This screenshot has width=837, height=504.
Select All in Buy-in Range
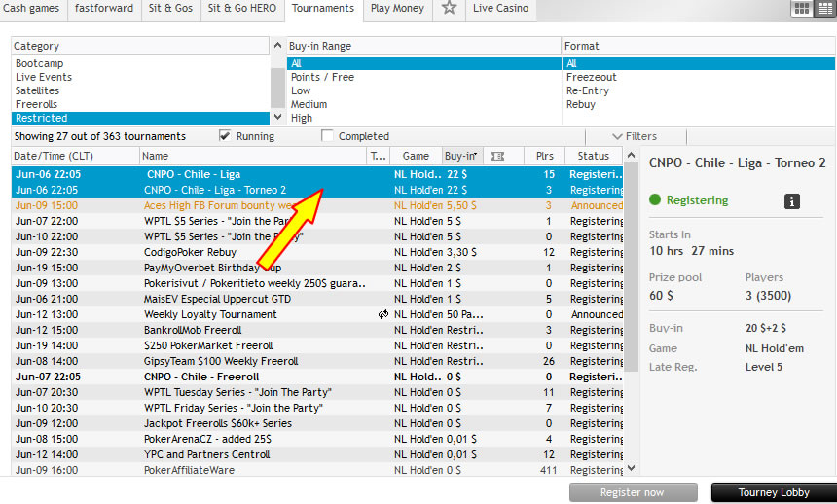click(x=423, y=63)
